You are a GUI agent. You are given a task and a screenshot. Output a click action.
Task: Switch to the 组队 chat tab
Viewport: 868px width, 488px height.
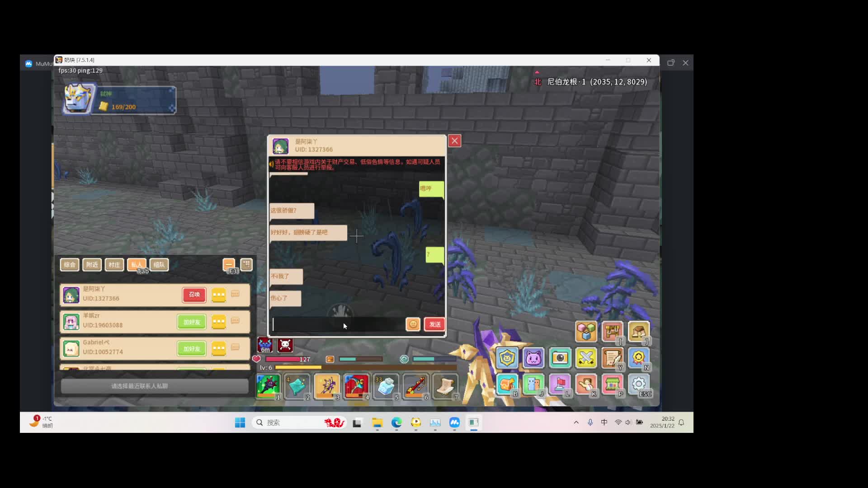[159, 265]
